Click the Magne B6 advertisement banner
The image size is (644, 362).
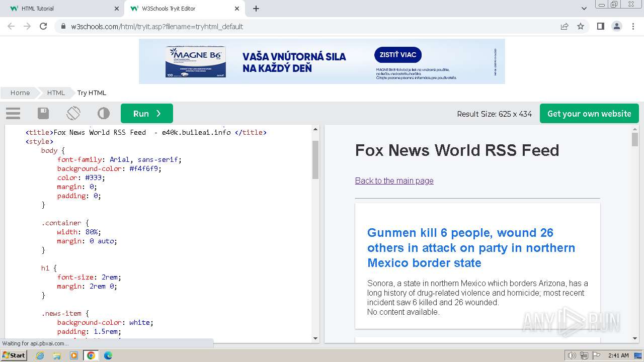[322, 61]
